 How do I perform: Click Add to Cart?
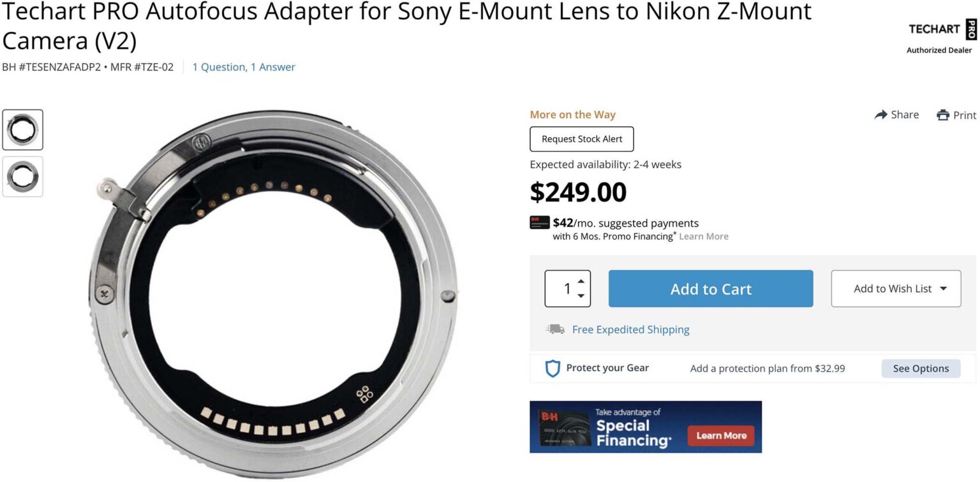pos(710,288)
